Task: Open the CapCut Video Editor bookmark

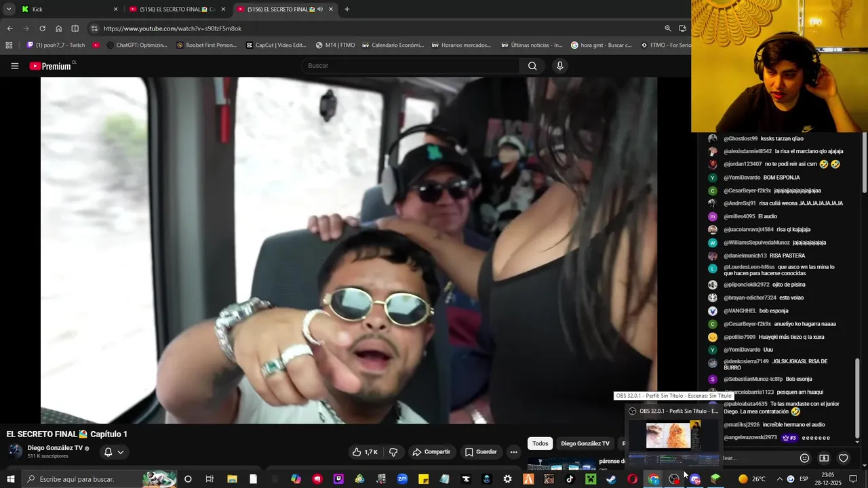Action: 277,45
